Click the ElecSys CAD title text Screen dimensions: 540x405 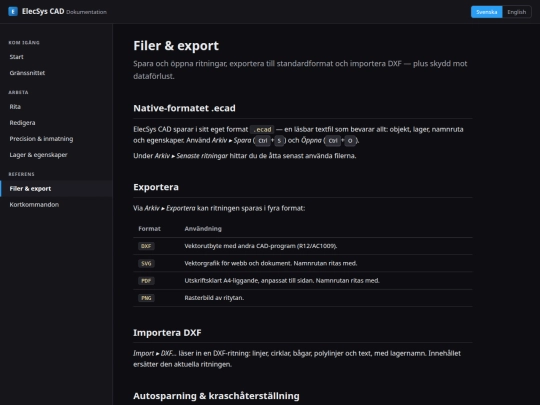[x=43, y=11]
